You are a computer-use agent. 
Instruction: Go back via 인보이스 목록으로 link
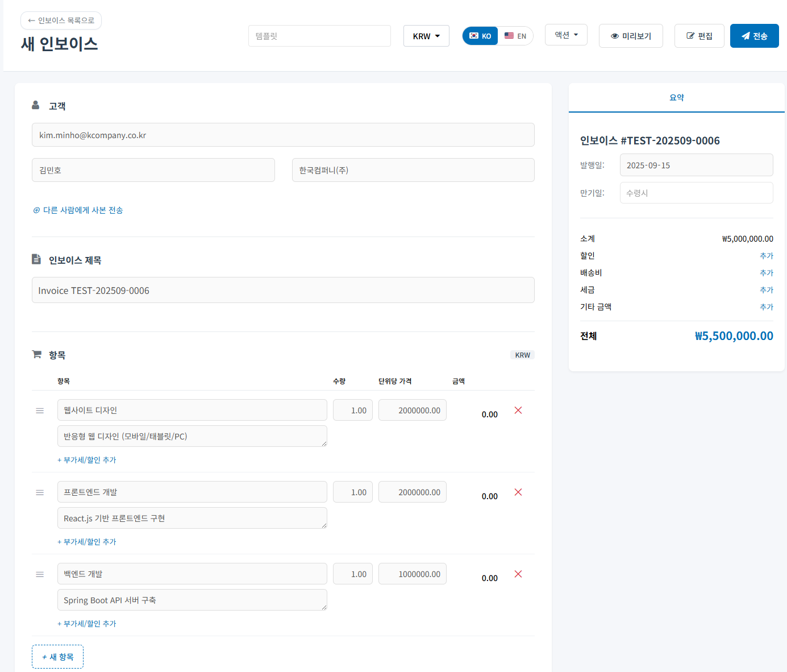point(61,20)
